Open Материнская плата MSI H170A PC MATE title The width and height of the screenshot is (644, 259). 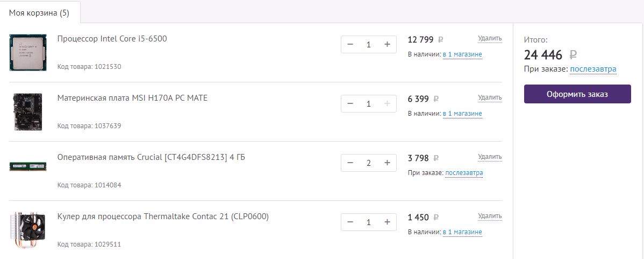click(x=132, y=98)
